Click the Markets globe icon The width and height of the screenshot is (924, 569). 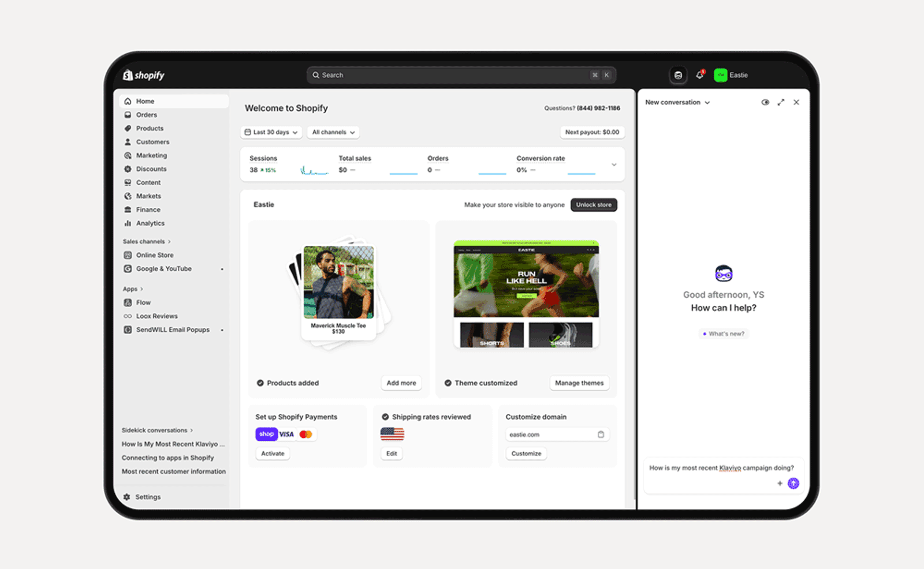click(128, 196)
